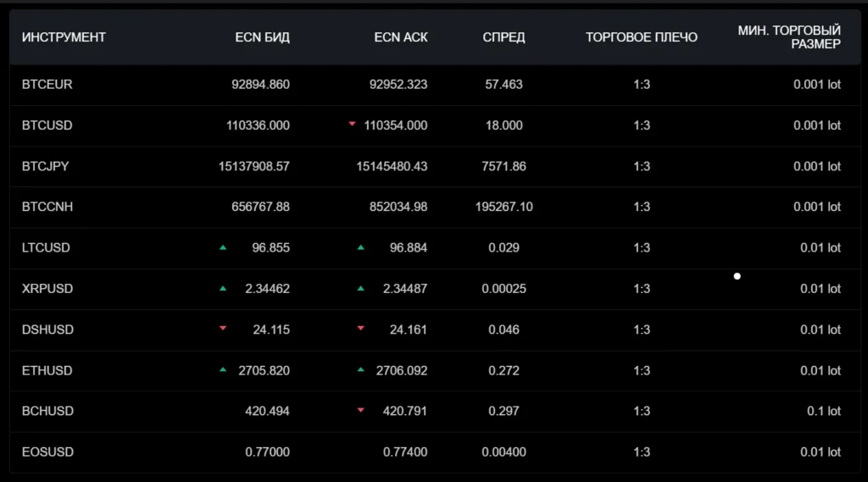The width and height of the screenshot is (868, 482).
Task: Select the BTCCNH instrument
Action: click(47, 207)
